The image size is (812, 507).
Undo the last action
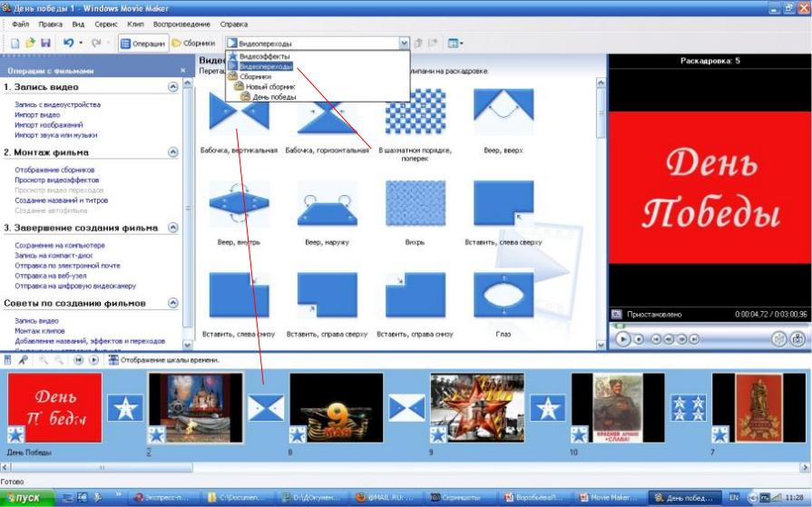coord(68,43)
